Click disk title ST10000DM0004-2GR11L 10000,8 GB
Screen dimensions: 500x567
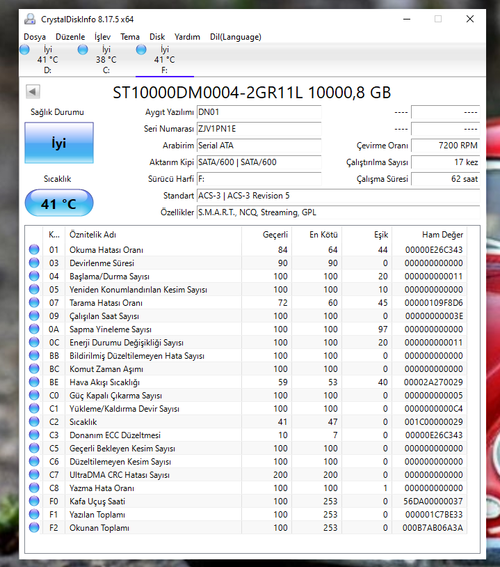[252, 93]
